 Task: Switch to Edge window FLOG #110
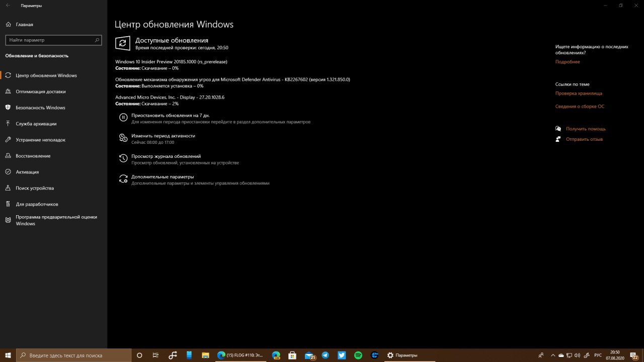(x=240, y=355)
